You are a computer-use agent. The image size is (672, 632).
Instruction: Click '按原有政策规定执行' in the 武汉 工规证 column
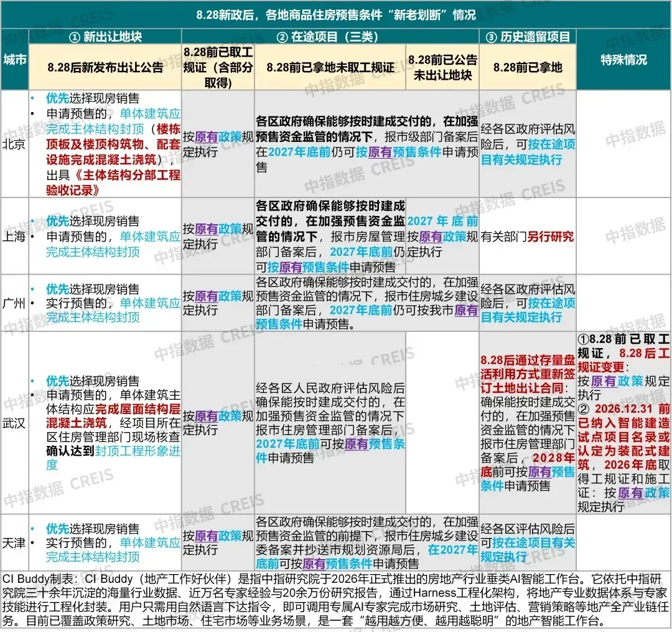tap(218, 423)
